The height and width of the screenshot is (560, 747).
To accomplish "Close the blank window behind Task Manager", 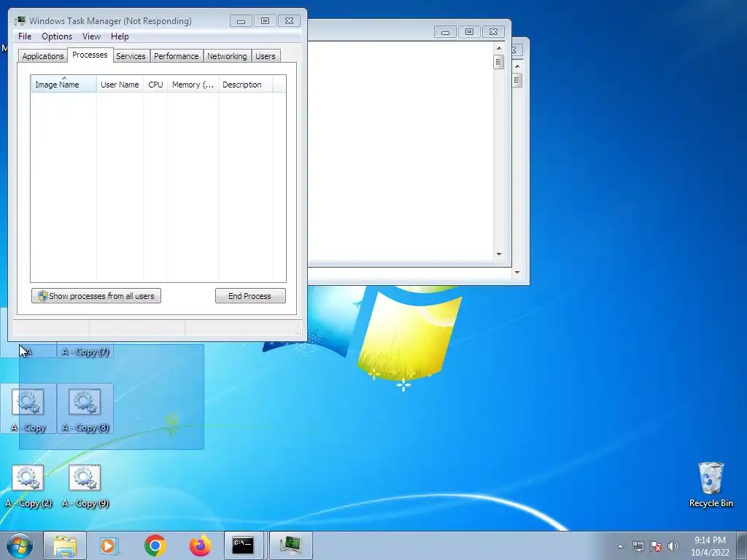I will pos(494,32).
